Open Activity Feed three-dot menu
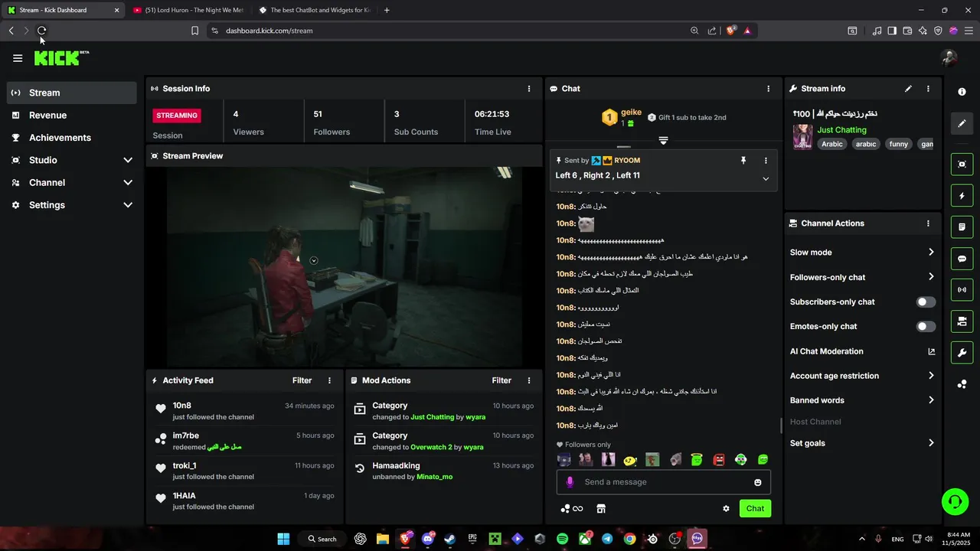Screen dimensions: 980x551 point(330,380)
